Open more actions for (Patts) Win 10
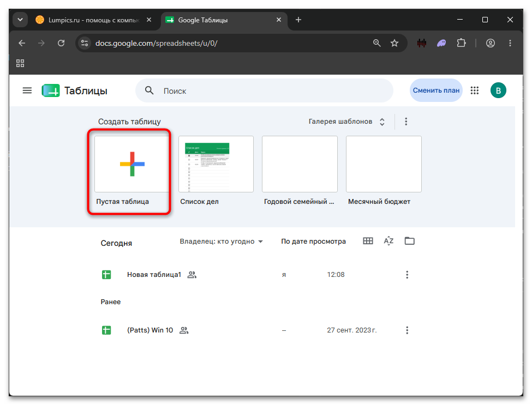Screen dimensions: 532x405 tap(407, 330)
